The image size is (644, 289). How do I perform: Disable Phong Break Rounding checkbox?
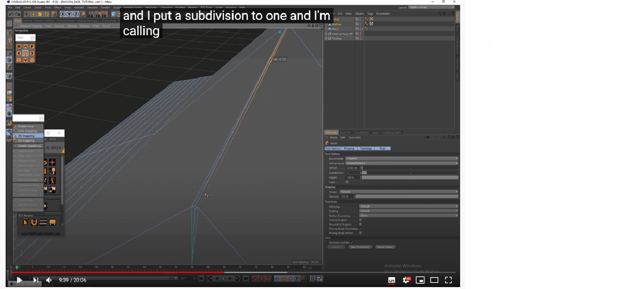(x=360, y=229)
